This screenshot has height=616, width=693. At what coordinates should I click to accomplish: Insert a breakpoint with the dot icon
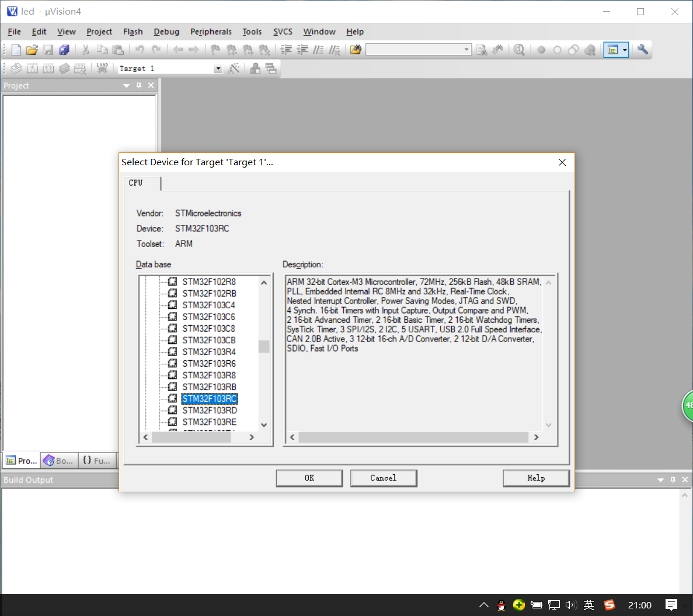pyautogui.click(x=541, y=50)
